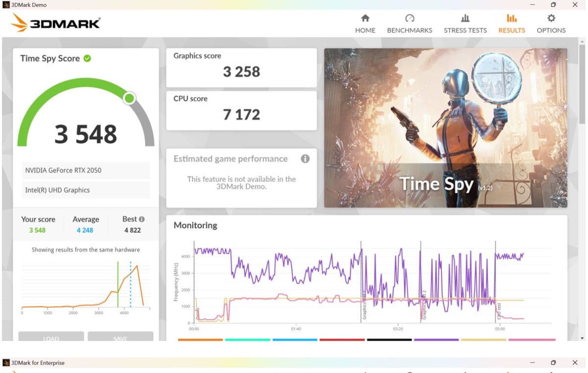Click the 3DMark Demo title bar icon
588x373 pixels.
(6, 4)
